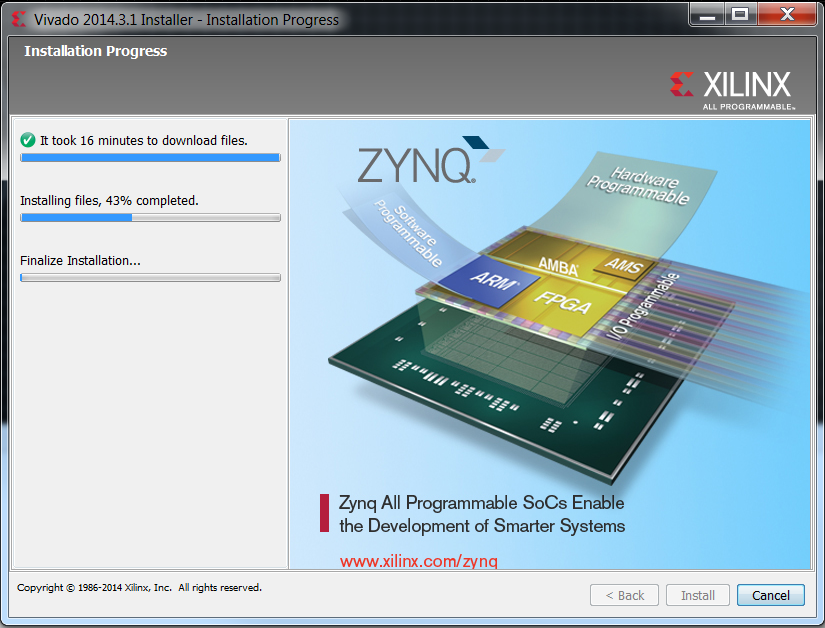Minimize the Vivado installer window
825x628 pixels.
[x=707, y=14]
